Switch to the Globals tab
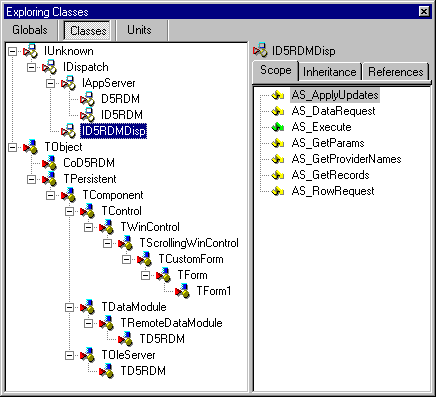 (30, 30)
